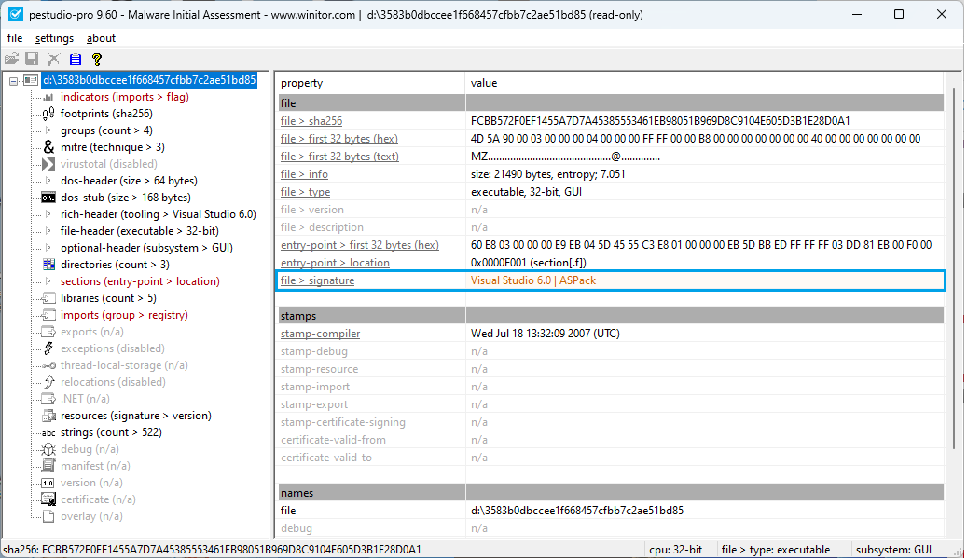Open the settings menu
The image size is (967, 560).
(54, 38)
